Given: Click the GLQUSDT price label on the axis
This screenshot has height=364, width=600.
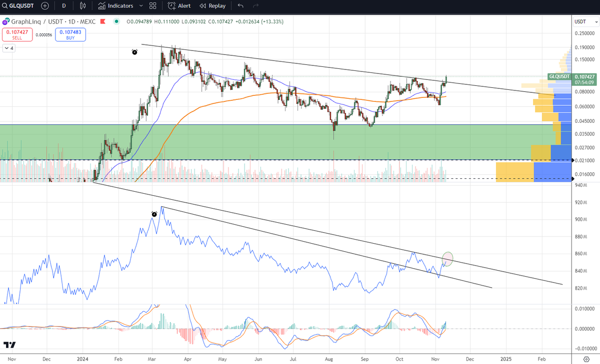Looking at the screenshot, I should [x=559, y=76].
